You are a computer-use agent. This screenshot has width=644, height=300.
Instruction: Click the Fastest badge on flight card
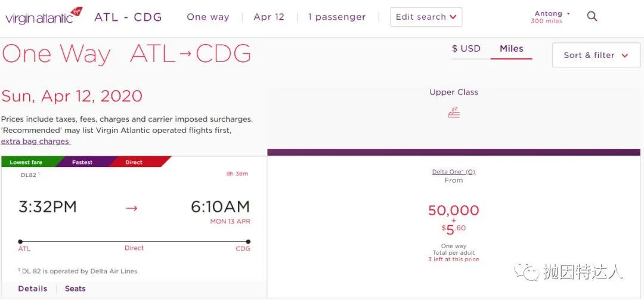pos(82,162)
